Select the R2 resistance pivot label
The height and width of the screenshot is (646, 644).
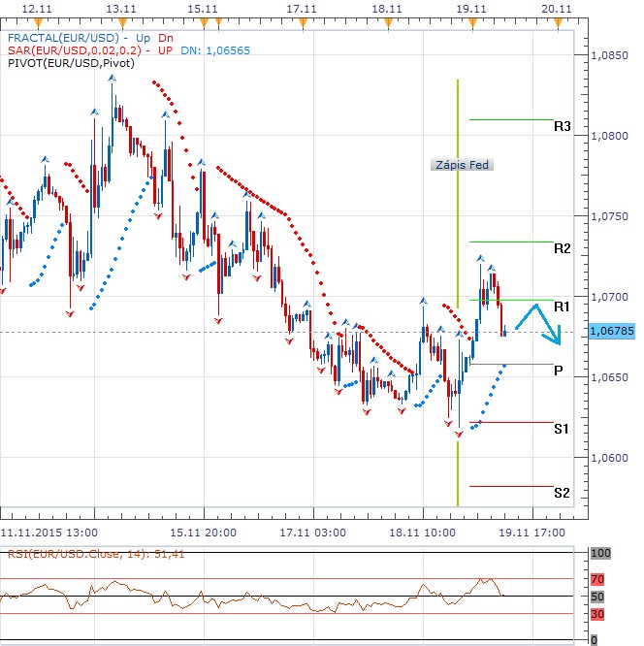[x=563, y=248]
